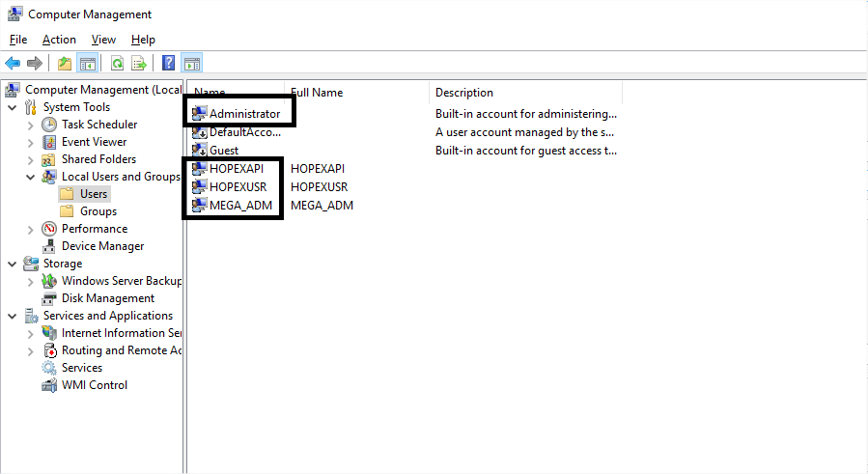Expand the Task Scheduler node
868x474 pixels.
pyautogui.click(x=31, y=125)
